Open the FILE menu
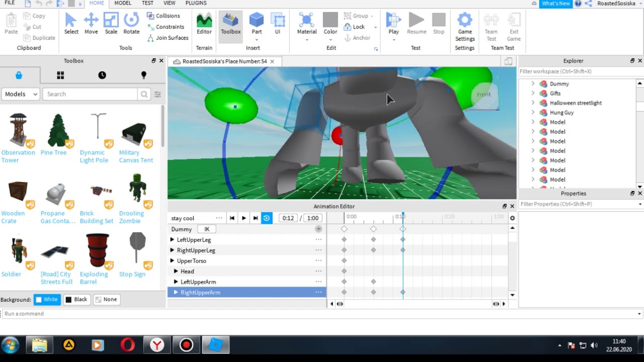 click(10, 3)
